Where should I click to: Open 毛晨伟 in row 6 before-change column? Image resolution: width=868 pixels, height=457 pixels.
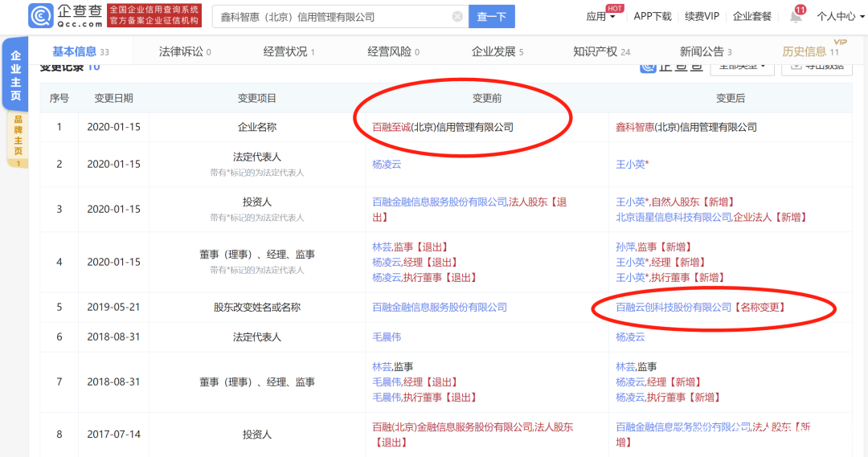click(x=387, y=337)
